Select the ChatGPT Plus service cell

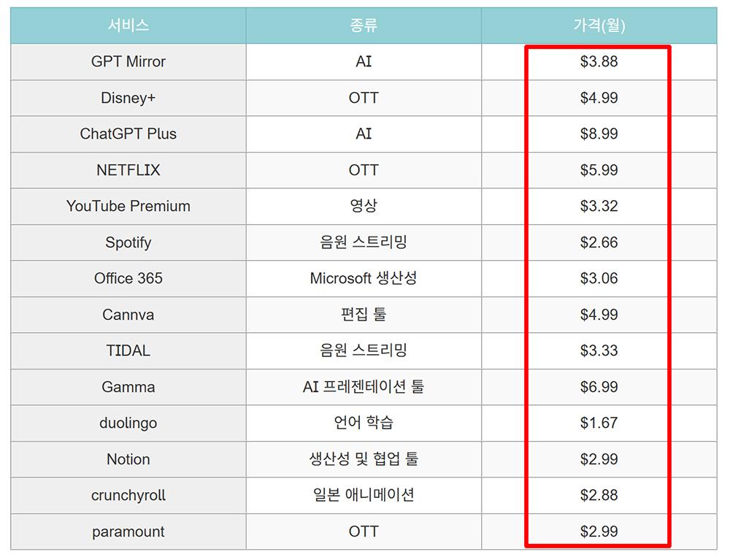(x=128, y=134)
